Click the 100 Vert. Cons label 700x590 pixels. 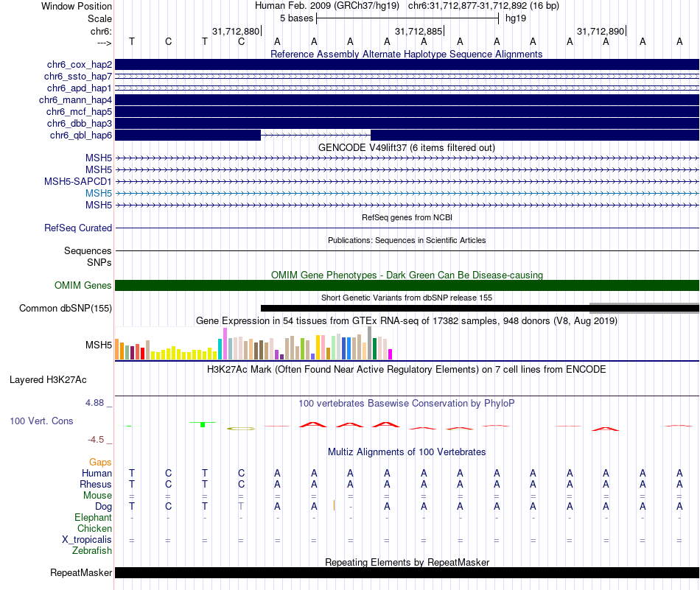(x=41, y=421)
